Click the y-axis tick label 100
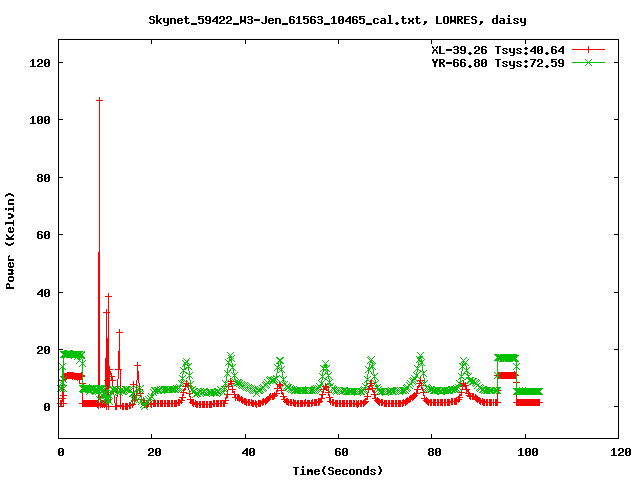The image size is (640, 480). coord(40,120)
